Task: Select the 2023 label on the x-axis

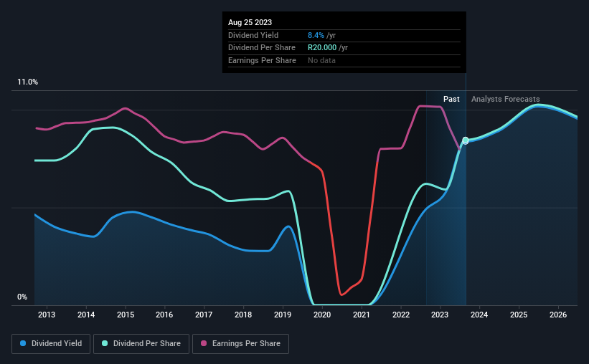Action: tap(440, 315)
